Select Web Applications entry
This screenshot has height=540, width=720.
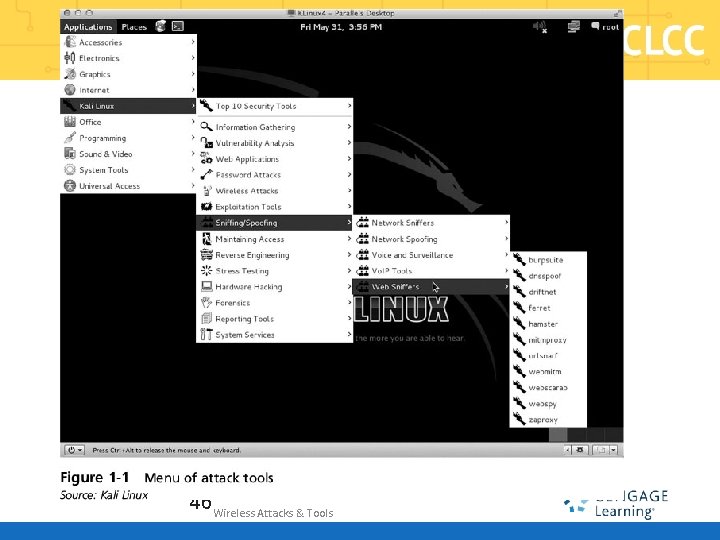tap(275, 159)
